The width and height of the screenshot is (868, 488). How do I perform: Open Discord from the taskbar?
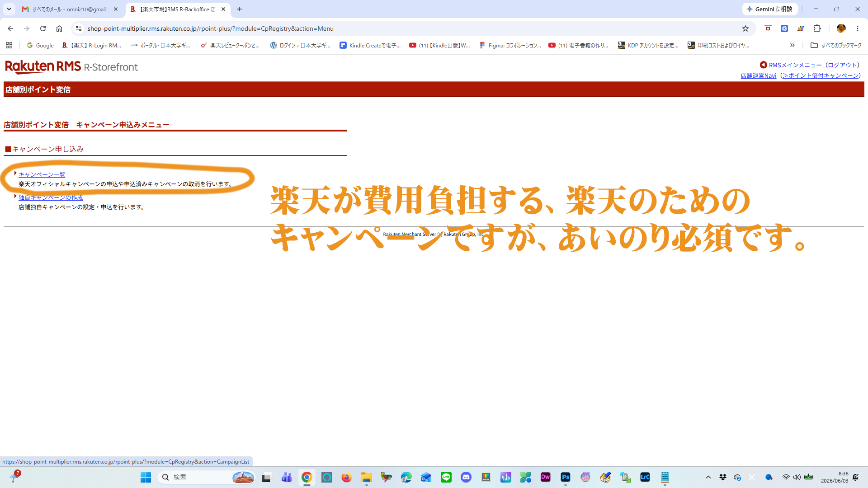[466, 477]
